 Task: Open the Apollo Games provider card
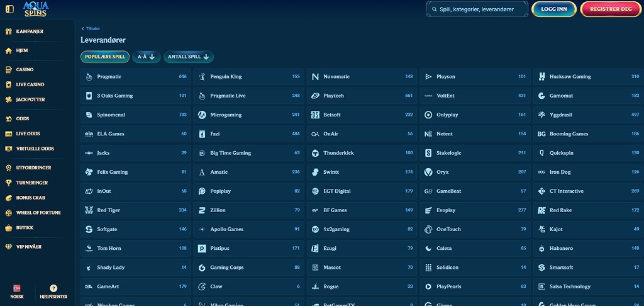(x=248, y=229)
